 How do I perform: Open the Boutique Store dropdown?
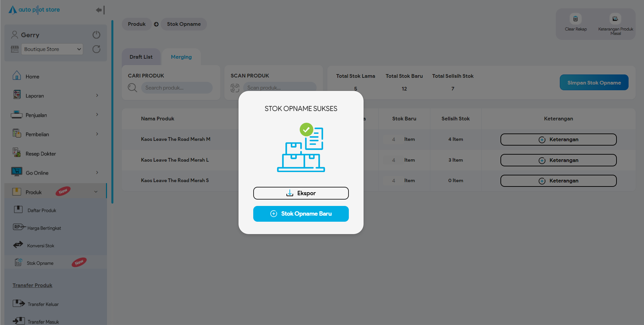click(52, 49)
